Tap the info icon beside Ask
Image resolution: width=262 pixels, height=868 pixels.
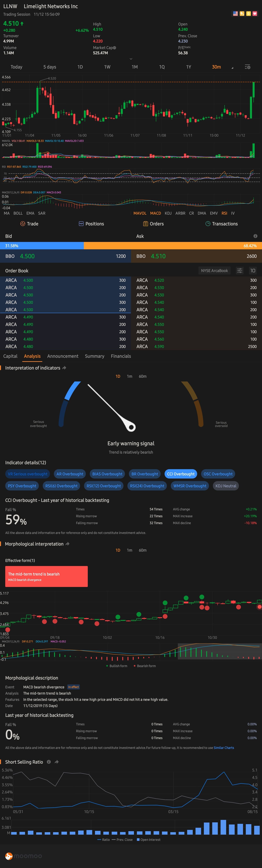point(255,236)
